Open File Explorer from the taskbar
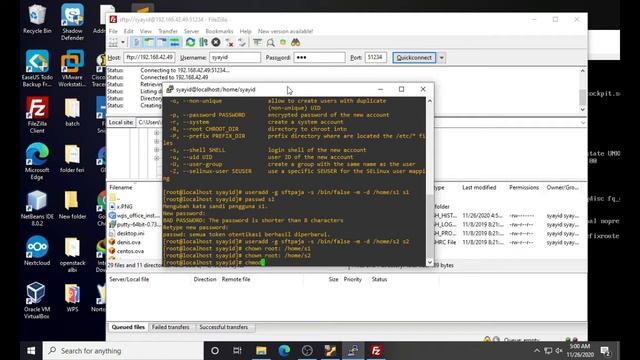Screen dimensions: 640x360 click(x=261, y=351)
